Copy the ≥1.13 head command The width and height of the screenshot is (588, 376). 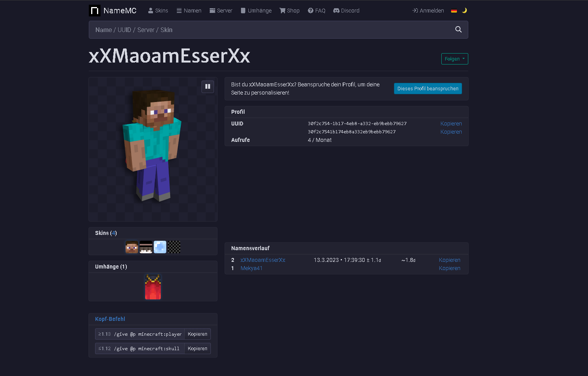click(198, 334)
